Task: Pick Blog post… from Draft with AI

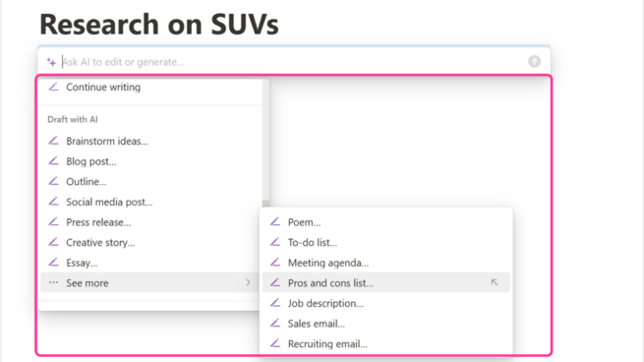Action: [x=149, y=161]
